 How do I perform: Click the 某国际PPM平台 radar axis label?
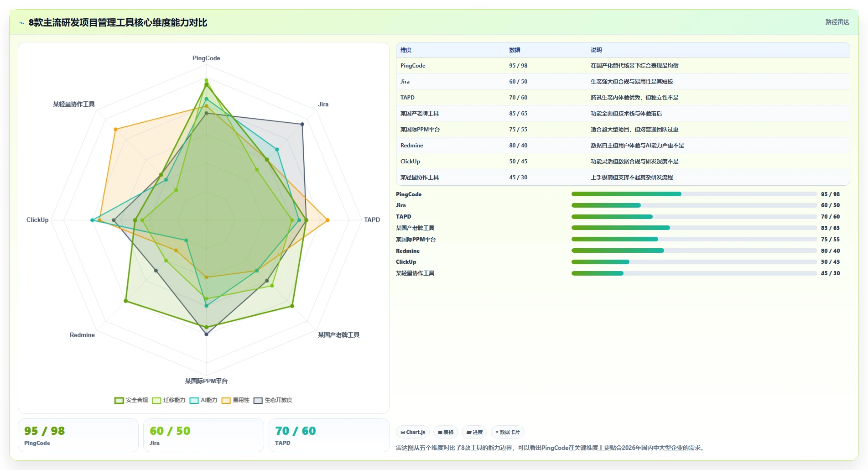point(206,381)
